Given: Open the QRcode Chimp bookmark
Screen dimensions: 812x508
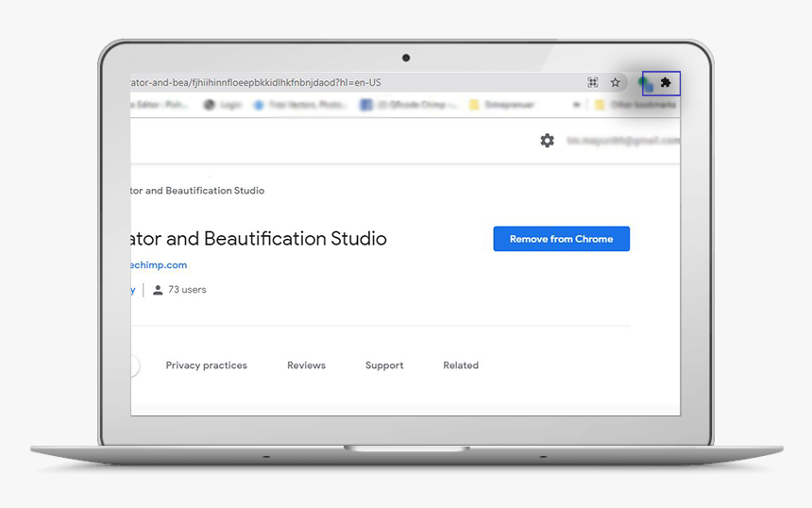Looking at the screenshot, I should (x=409, y=105).
